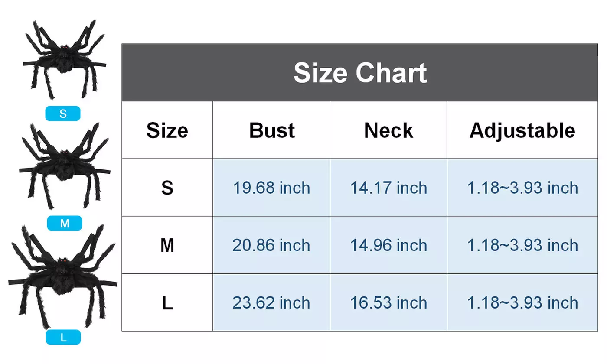Click the 14.96 inch neck cell

coord(388,245)
